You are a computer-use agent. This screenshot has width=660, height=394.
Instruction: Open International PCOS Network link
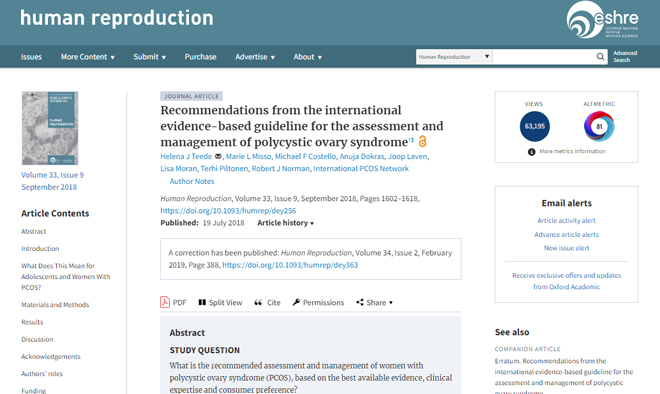(361, 168)
